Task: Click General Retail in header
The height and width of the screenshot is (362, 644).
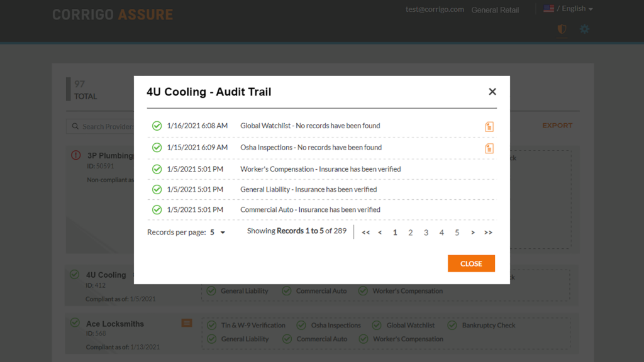Action: pyautogui.click(x=495, y=10)
